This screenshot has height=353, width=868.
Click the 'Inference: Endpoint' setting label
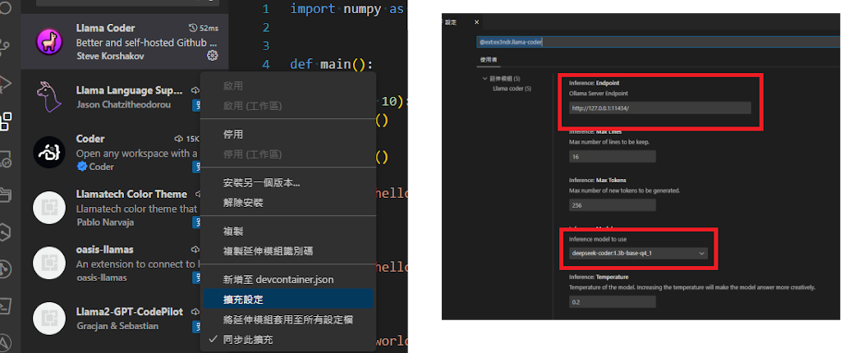(594, 83)
